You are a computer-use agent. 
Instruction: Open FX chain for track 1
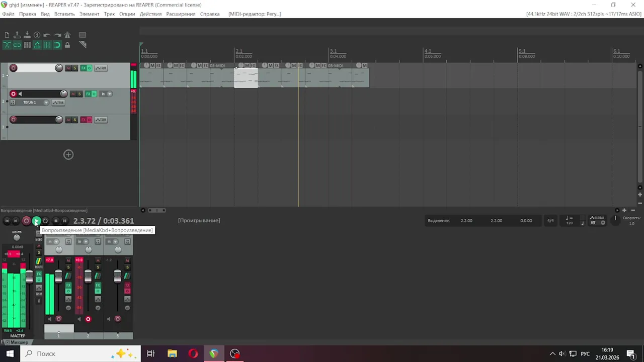point(84,68)
